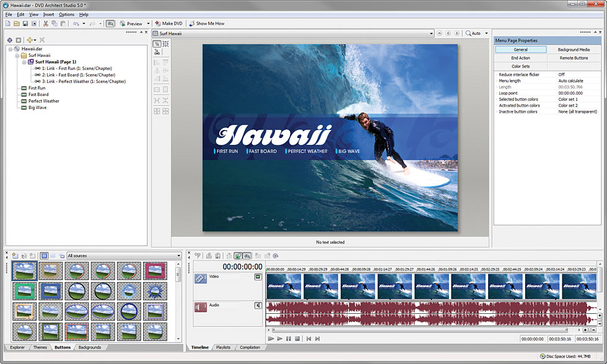
Task: Switch to the Backgrounds tab
Action: point(89,347)
